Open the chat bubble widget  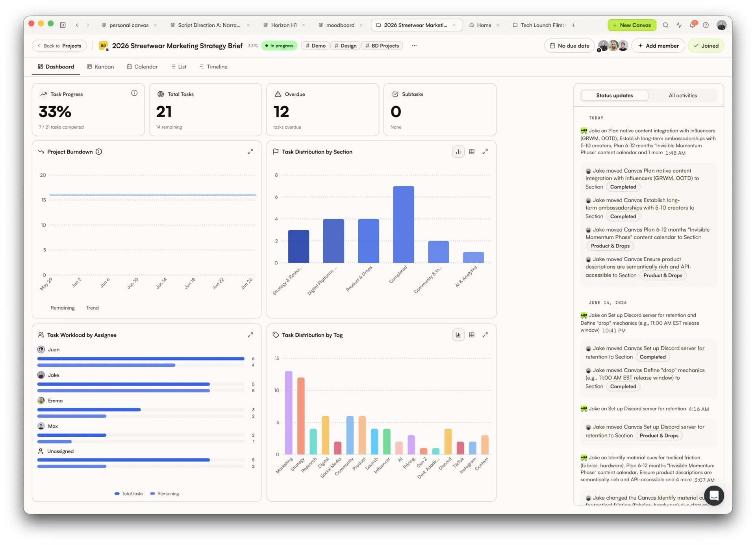pyautogui.click(x=714, y=495)
